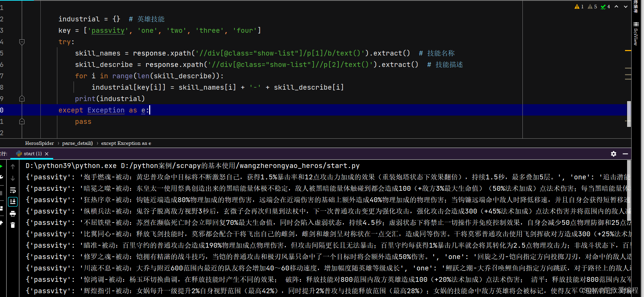Go to next highlighted error arrow
Screen dimensions: 644x297
pos(626,7)
